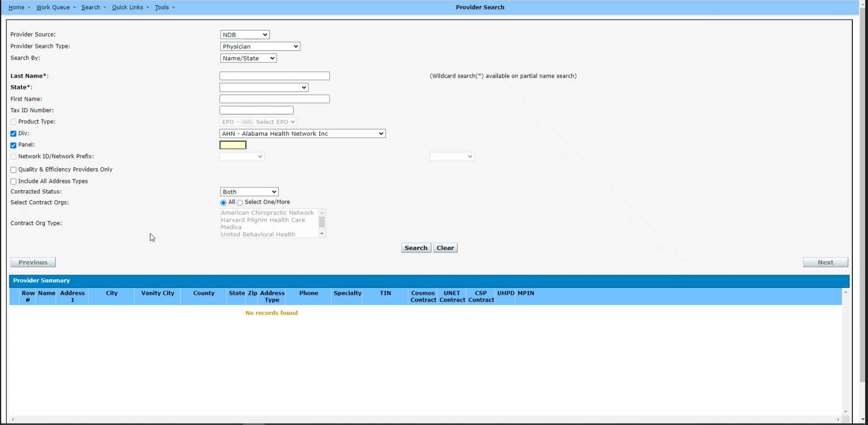The height and width of the screenshot is (425, 868).
Task: Open the State dropdown list
Action: [x=264, y=87]
